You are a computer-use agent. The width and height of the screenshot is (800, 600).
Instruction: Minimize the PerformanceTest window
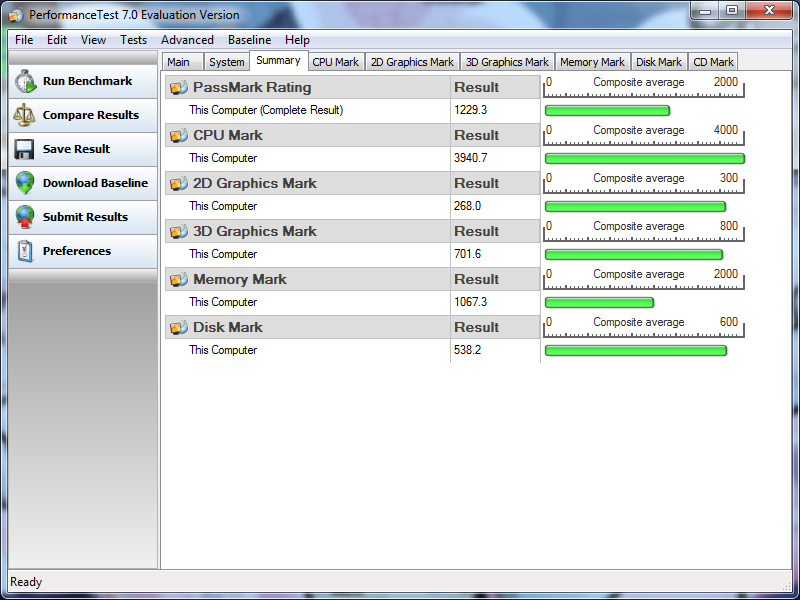706,11
